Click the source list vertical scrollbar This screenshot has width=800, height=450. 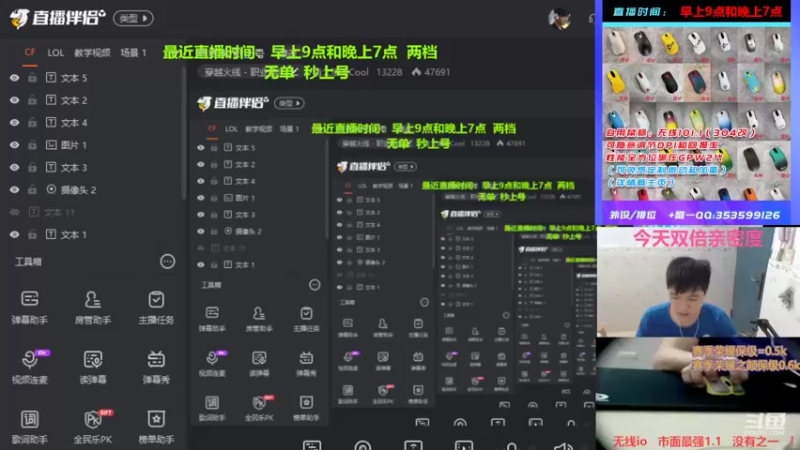pos(184,133)
